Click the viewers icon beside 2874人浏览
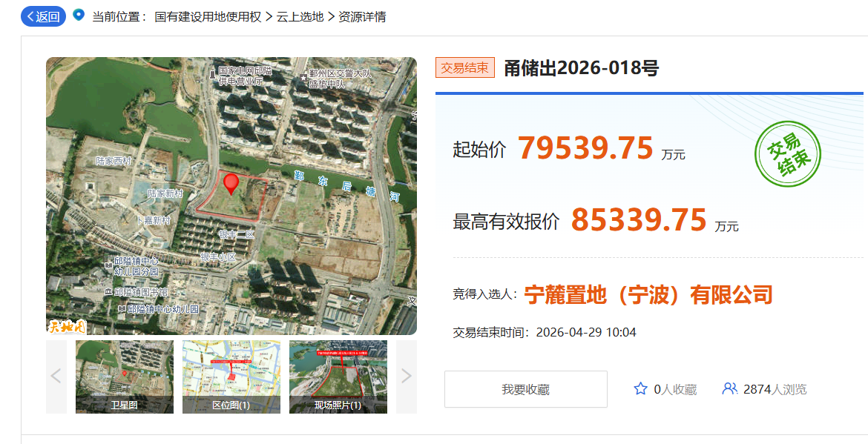 pyautogui.click(x=729, y=389)
